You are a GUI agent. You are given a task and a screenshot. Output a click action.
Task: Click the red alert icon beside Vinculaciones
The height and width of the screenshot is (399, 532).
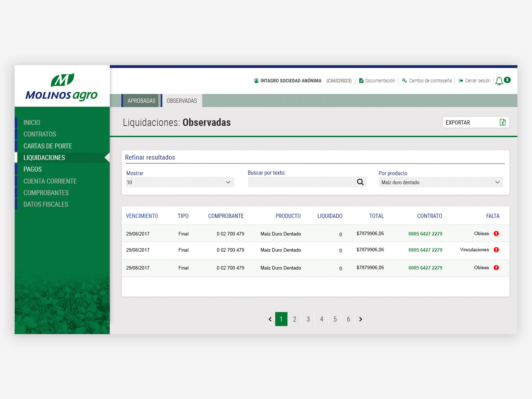click(496, 250)
